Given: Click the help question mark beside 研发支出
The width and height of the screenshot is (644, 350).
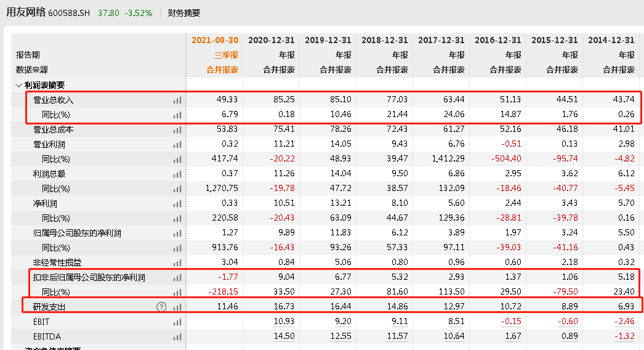Looking at the screenshot, I should pyautogui.click(x=161, y=307).
